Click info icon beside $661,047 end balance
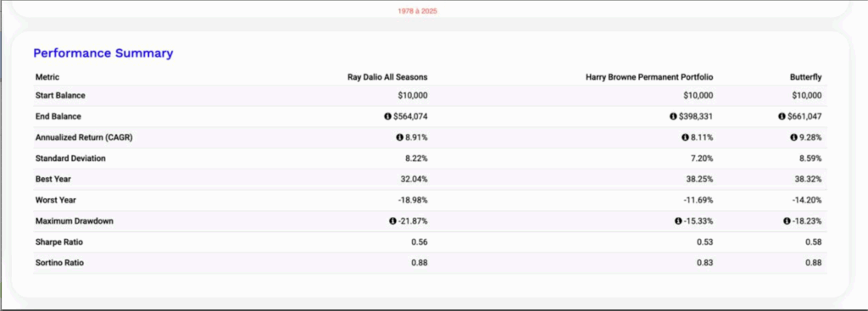 (x=782, y=117)
